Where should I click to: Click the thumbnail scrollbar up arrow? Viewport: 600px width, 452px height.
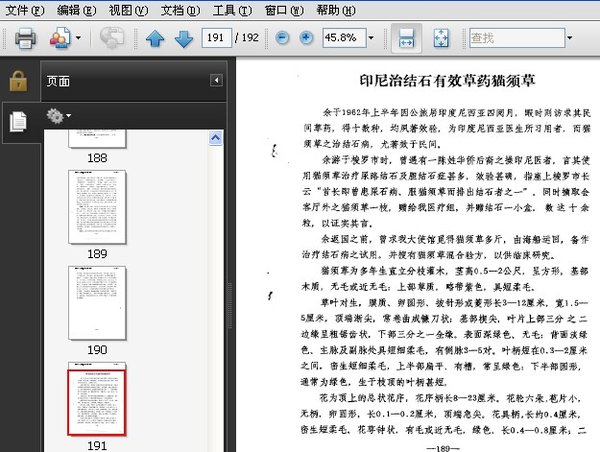216,137
